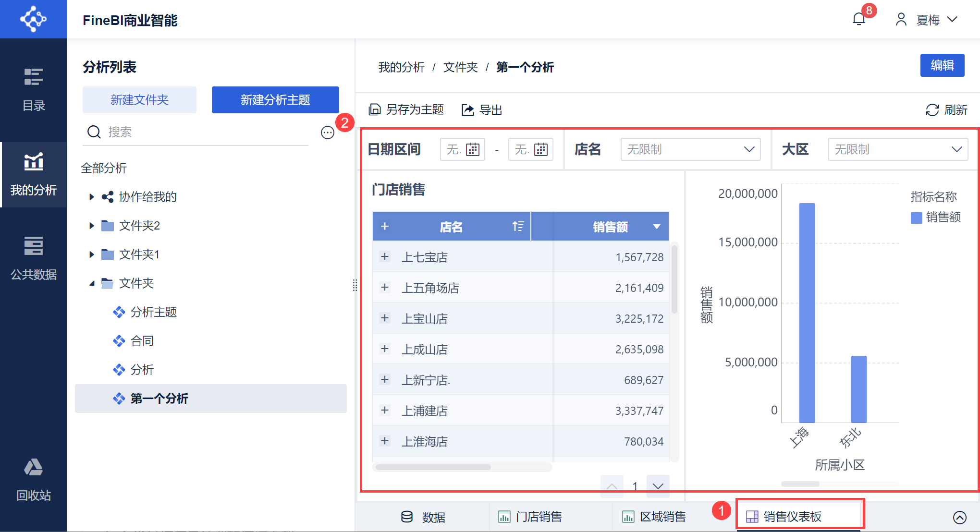Screen dimensions: 980x532
Task: Click the 店名 column sort icon
Action: click(x=517, y=227)
